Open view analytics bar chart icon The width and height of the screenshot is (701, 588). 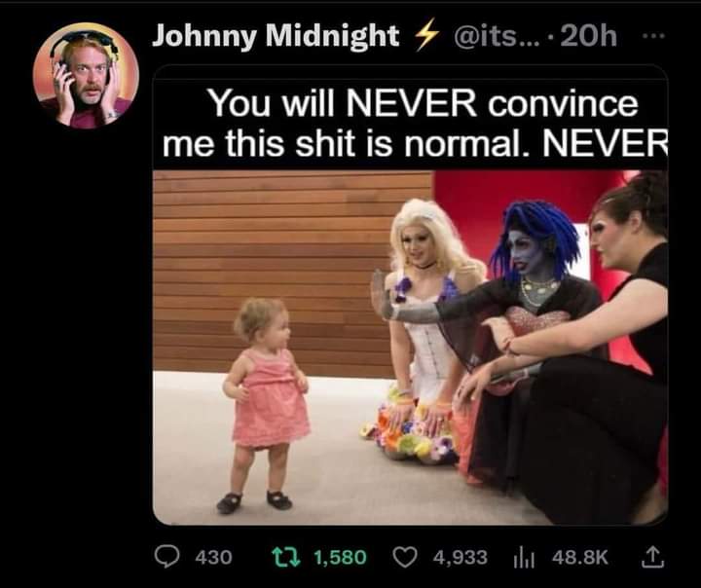coord(521,558)
